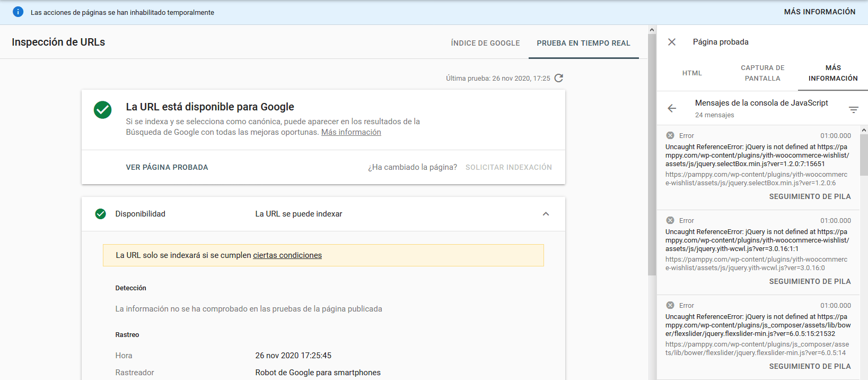
Task: Click the '26 nov 2020 17:25:45' time value
Action: coord(293,356)
